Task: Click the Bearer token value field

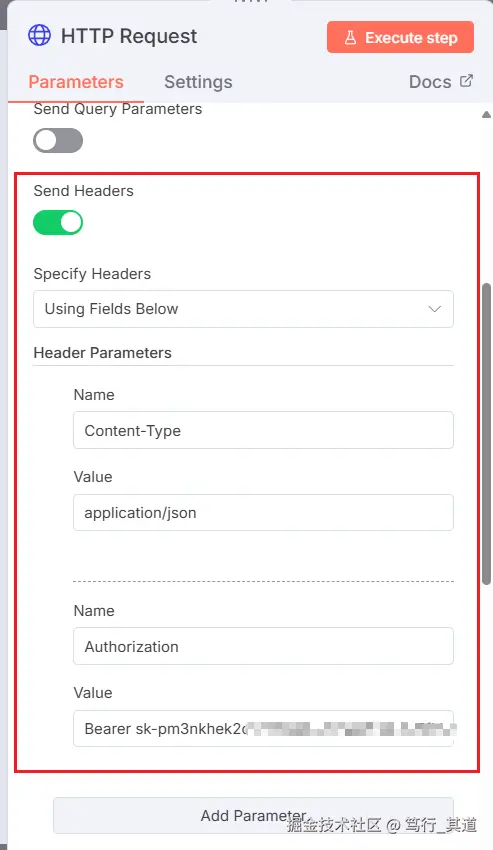Action: click(263, 729)
